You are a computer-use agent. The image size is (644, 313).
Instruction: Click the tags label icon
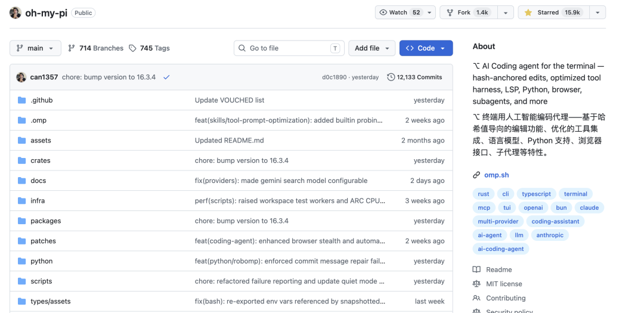pyautogui.click(x=132, y=48)
